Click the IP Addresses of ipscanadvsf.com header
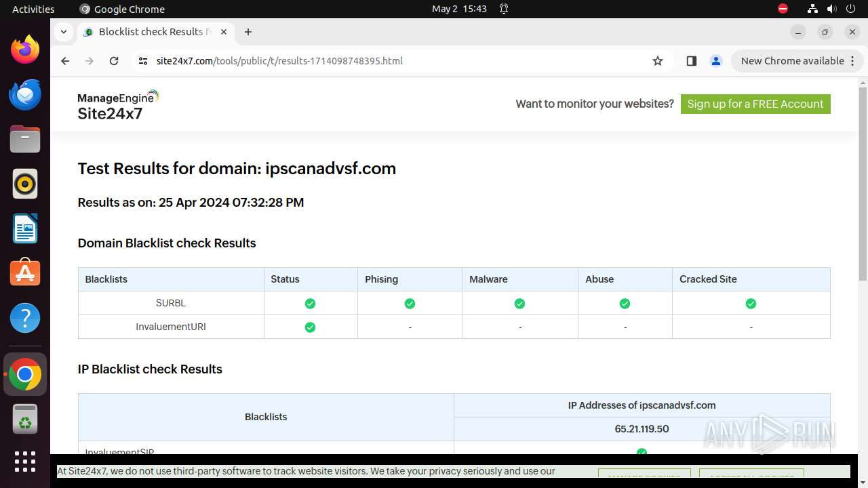Image resolution: width=868 pixels, height=488 pixels. 642,405
